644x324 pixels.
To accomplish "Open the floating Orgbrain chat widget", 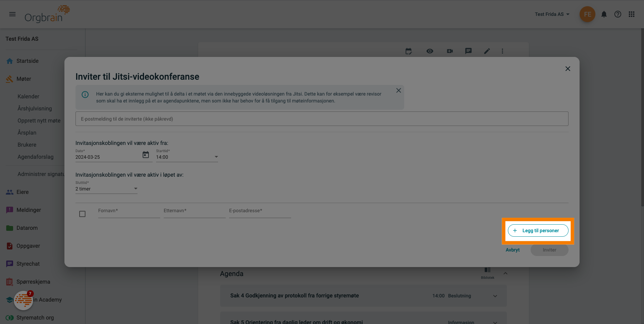I will pyautogui.click(x=23, y=300).
